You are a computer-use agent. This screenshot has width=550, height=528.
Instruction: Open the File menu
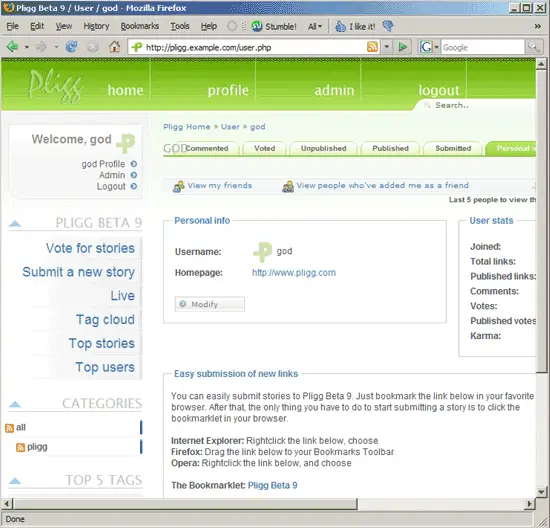(x=12, y=26)
